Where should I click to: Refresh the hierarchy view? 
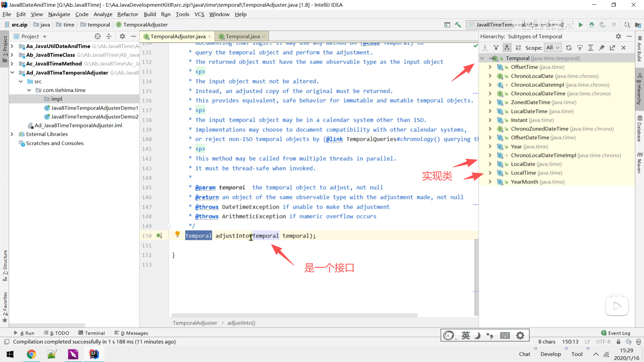[569, 48]
